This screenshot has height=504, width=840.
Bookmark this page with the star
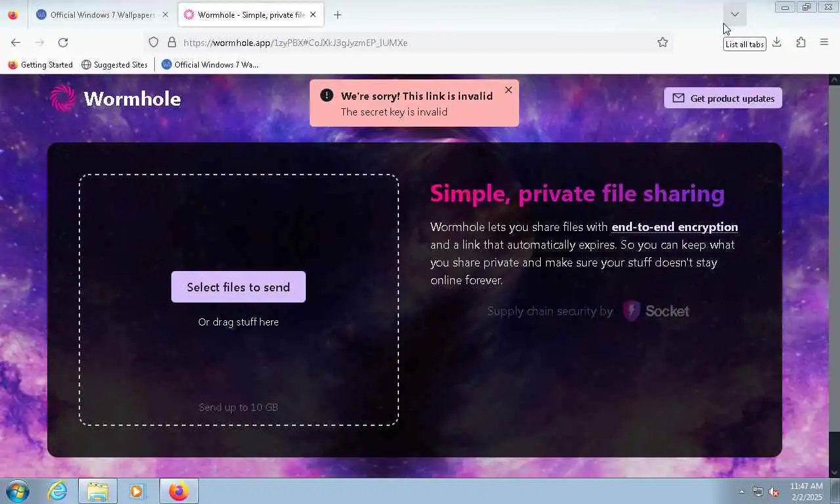coord(663,42)
